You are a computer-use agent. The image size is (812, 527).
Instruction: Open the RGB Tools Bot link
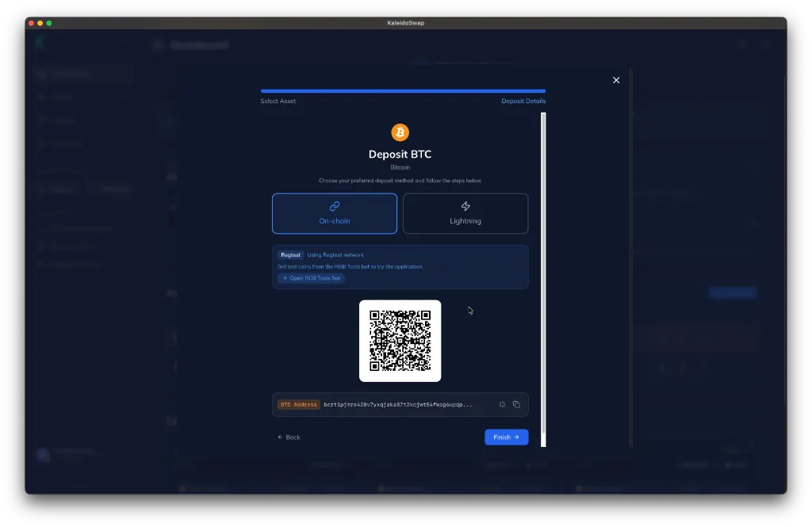point(311,277)
